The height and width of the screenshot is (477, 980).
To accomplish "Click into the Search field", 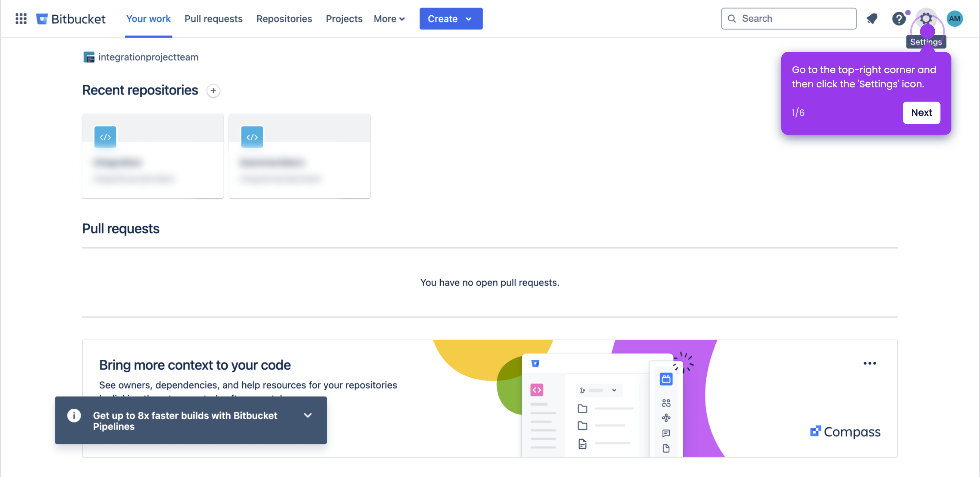I will (789, 19).
